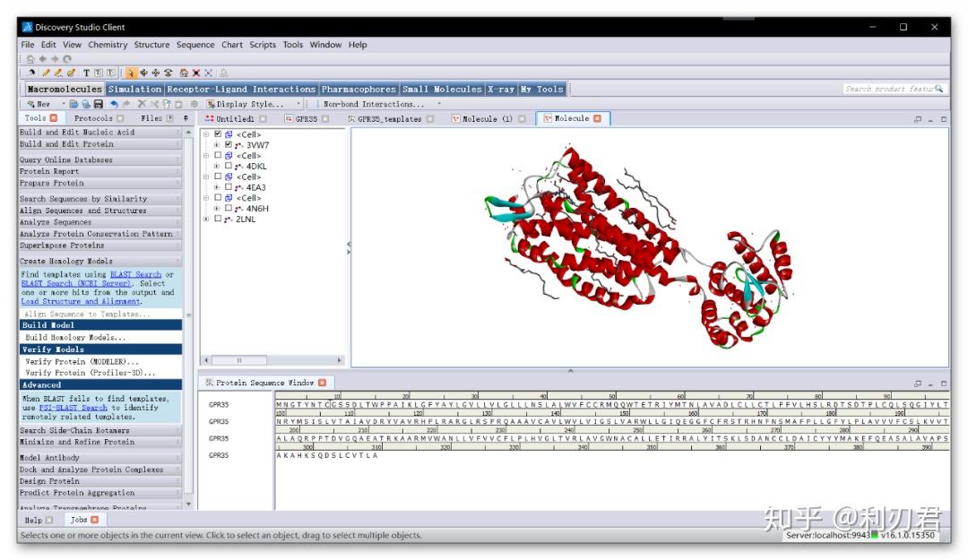This screenshot has height=560, width=968.
Task: Click Verify Protein (Profiles-3D)...
Action: click(x=91, y=373)
